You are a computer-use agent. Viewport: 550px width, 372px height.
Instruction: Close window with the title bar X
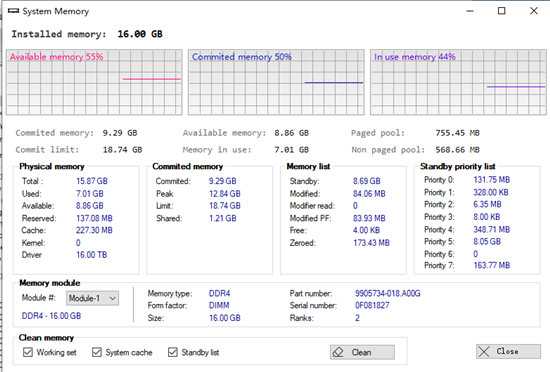[534, 11]
